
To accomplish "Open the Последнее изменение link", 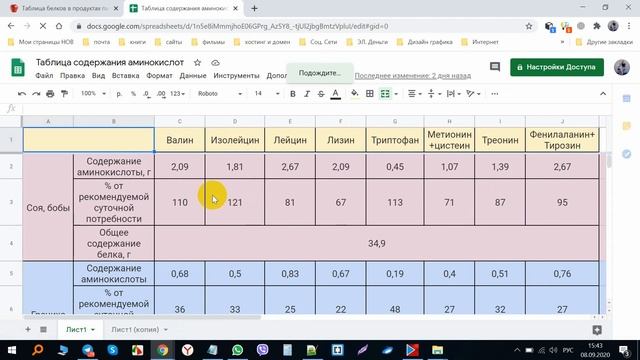I will pos(413,76).
